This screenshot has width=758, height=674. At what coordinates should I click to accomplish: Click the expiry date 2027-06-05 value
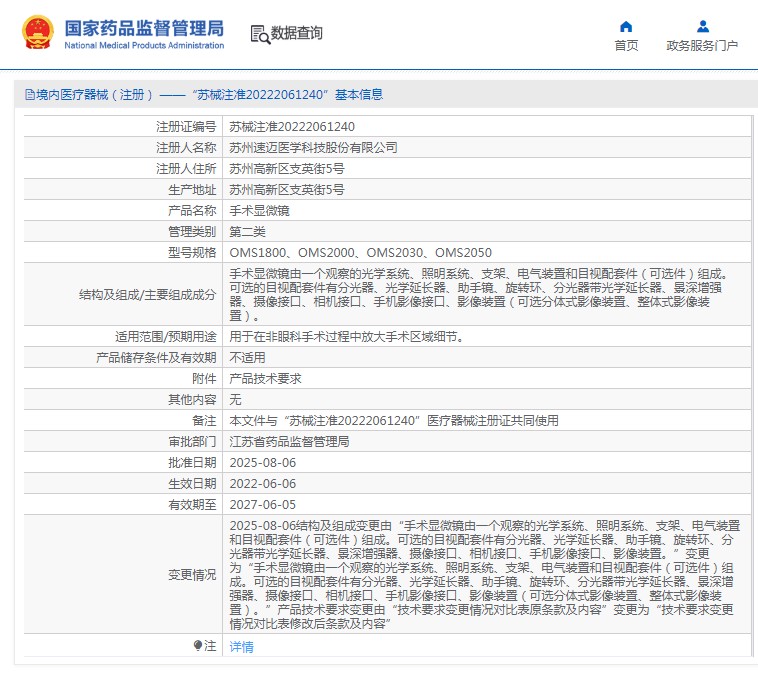[263, 505]
